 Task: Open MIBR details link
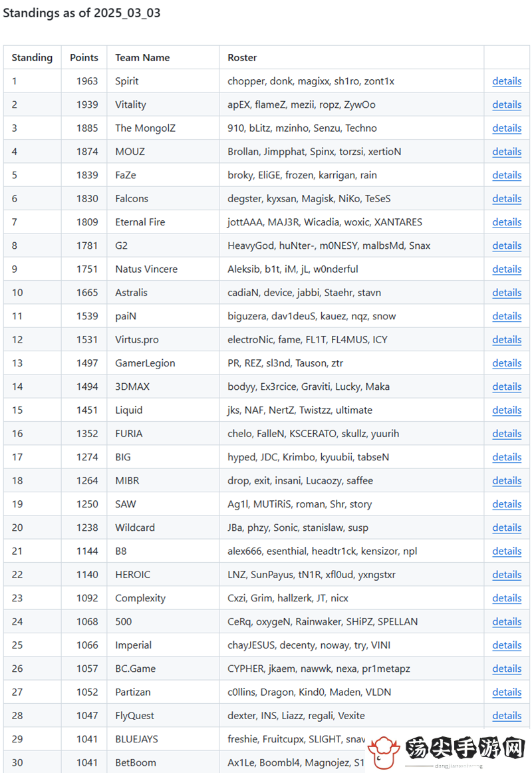507,481
